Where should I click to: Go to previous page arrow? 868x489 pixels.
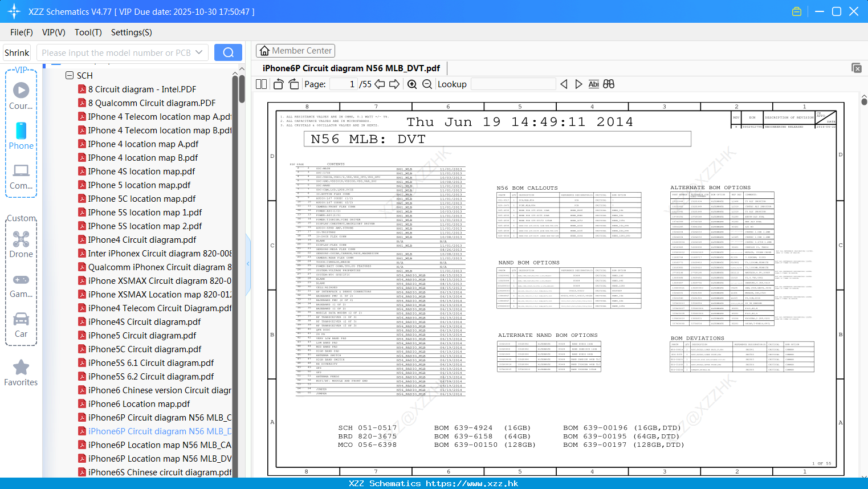pos(380,84)
